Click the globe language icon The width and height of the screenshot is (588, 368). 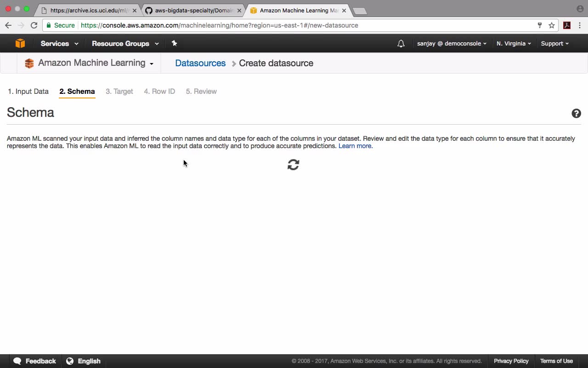(70, 361)
